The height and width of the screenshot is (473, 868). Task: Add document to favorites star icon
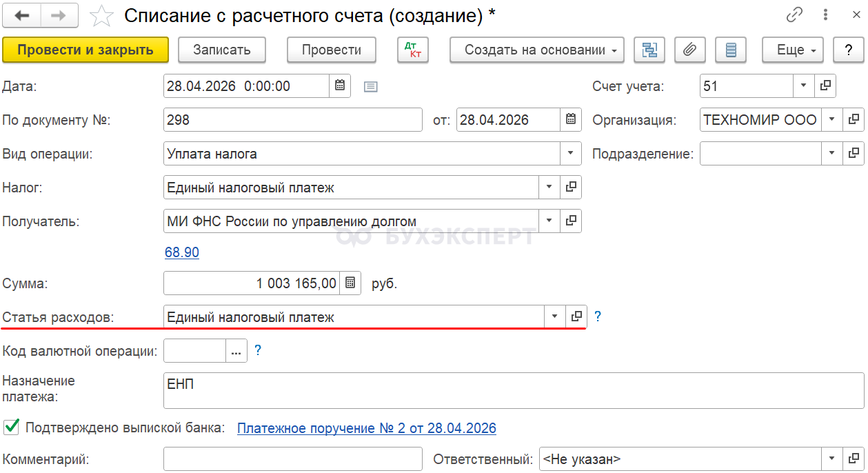(x=102, y=16)
